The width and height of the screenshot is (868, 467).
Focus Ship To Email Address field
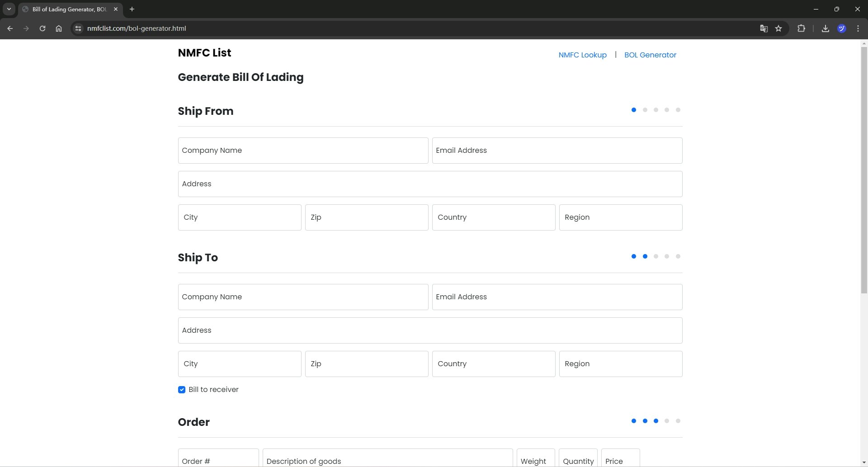(557, 297)
